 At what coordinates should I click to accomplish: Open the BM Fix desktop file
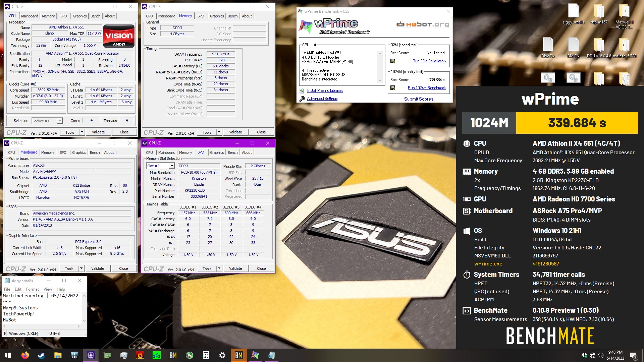click(573, 47)
